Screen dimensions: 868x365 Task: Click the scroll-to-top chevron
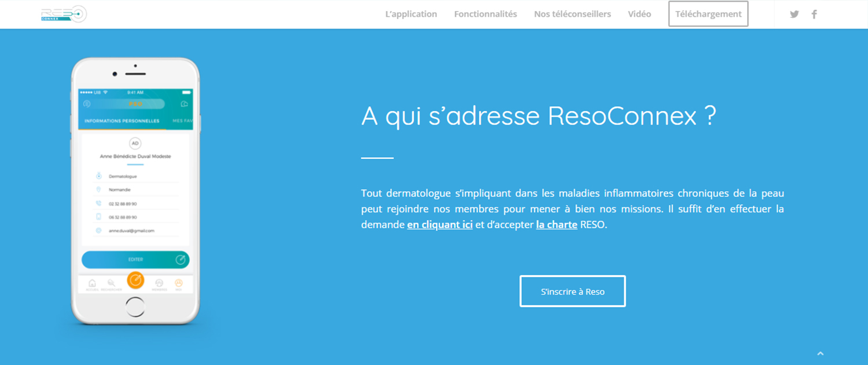point(820,353)
